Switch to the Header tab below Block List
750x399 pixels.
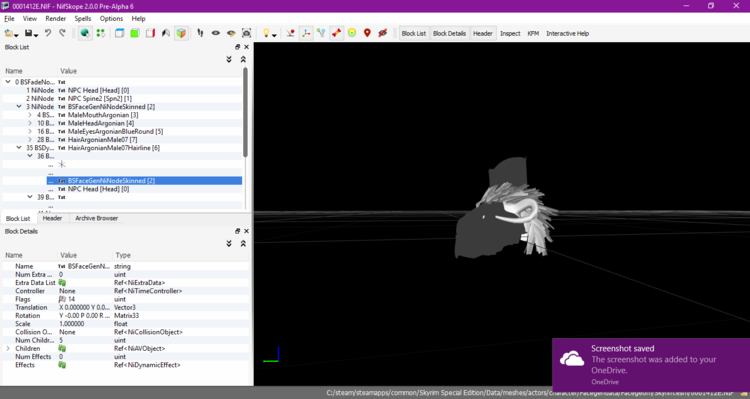[x=52, y=218]
